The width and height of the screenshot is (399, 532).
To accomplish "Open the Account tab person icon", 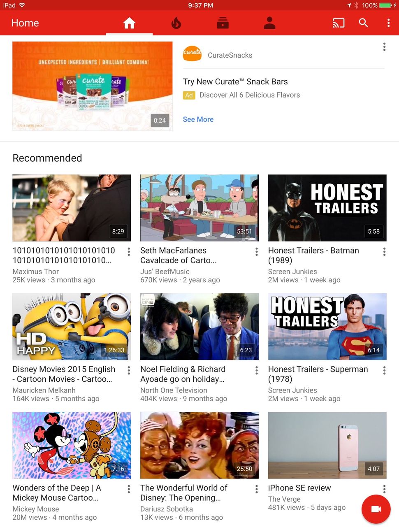I will [269, 23].
